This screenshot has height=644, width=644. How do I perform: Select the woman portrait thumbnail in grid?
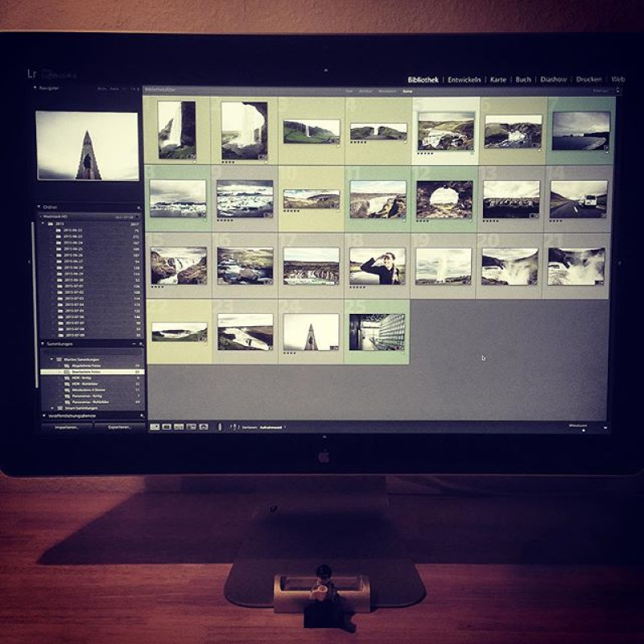(377, 266)
